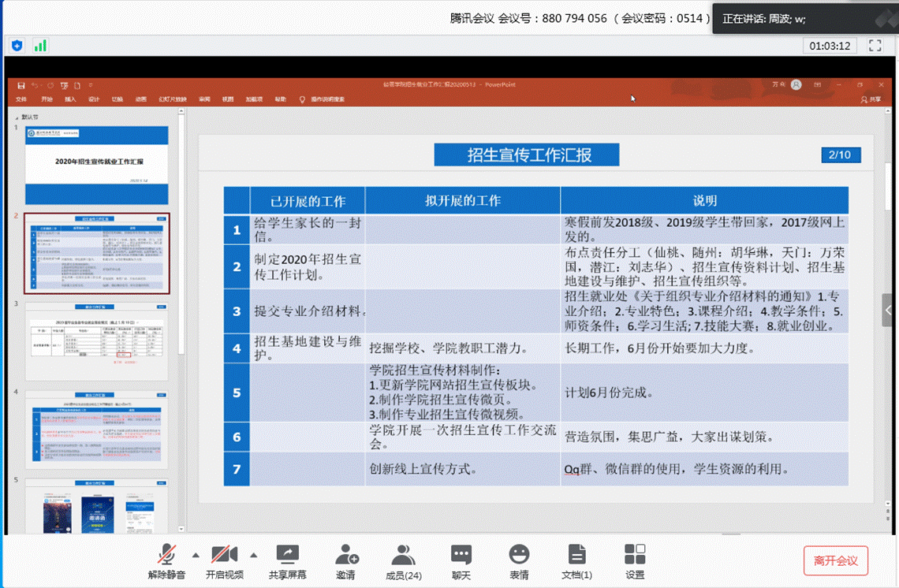This screenshot has height=588, width=899.
Task: Select slide 4 thumbnail in panel
Action: [97, 430]
